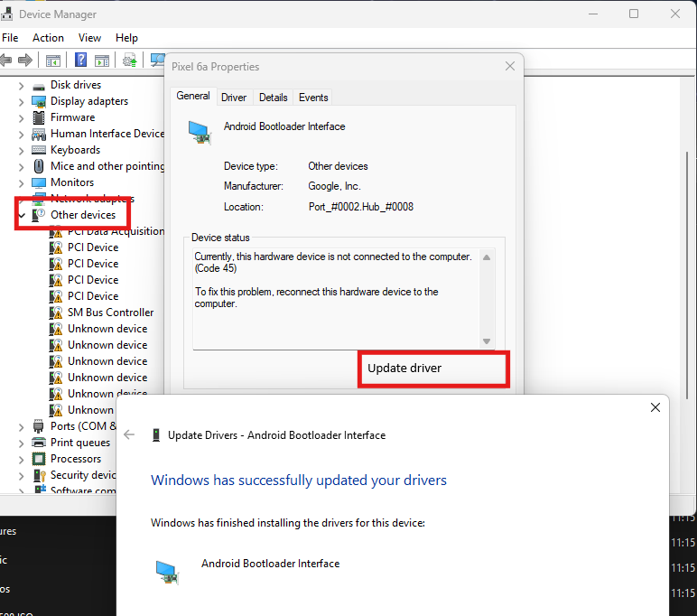
Task: Click the Update driver button
Action: [433, 369]
